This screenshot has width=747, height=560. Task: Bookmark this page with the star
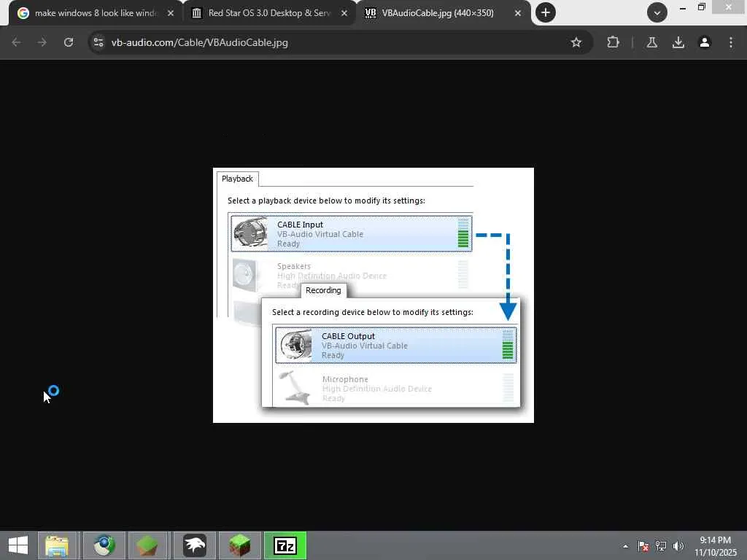click(576, 42)
